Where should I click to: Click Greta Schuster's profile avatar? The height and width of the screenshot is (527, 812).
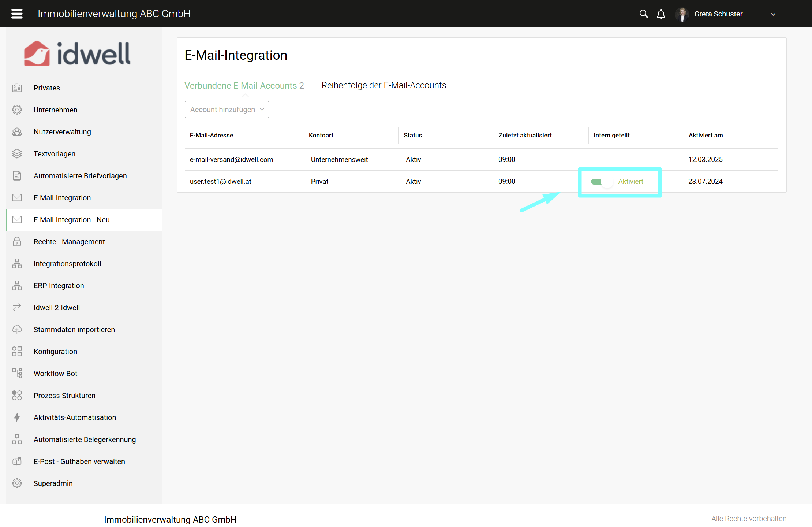click(x=682, y=14)
